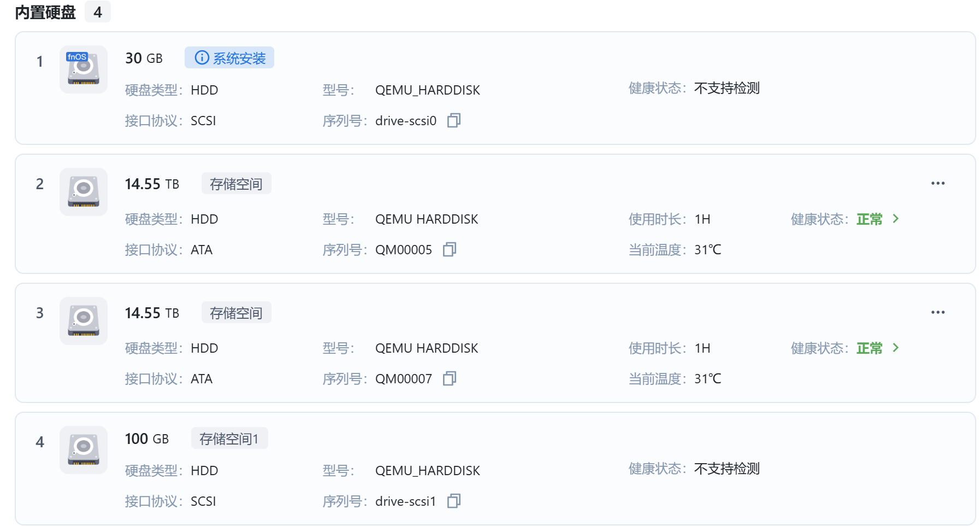Screen dimensions: 980x526
Task: Click disk 2 hard drive icon
Action: point(84,192)
